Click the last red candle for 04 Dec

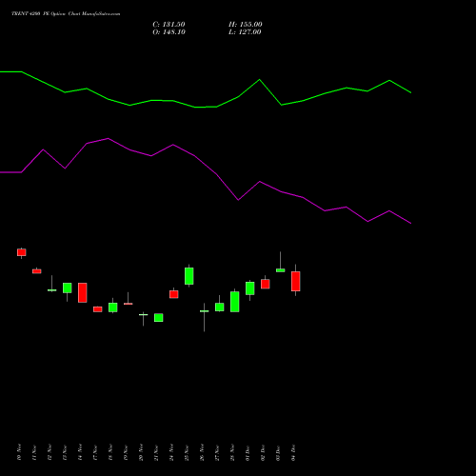point(296,282)
